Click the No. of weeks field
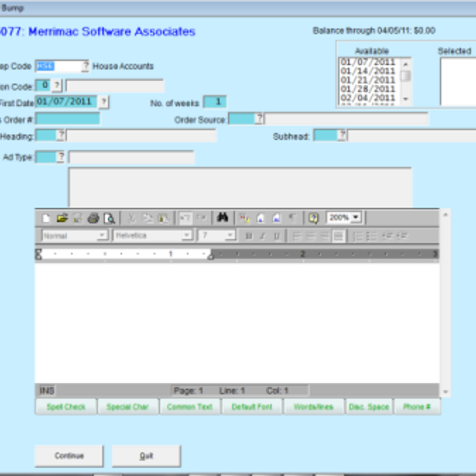476x476 pixels. (x=215, y=101)
